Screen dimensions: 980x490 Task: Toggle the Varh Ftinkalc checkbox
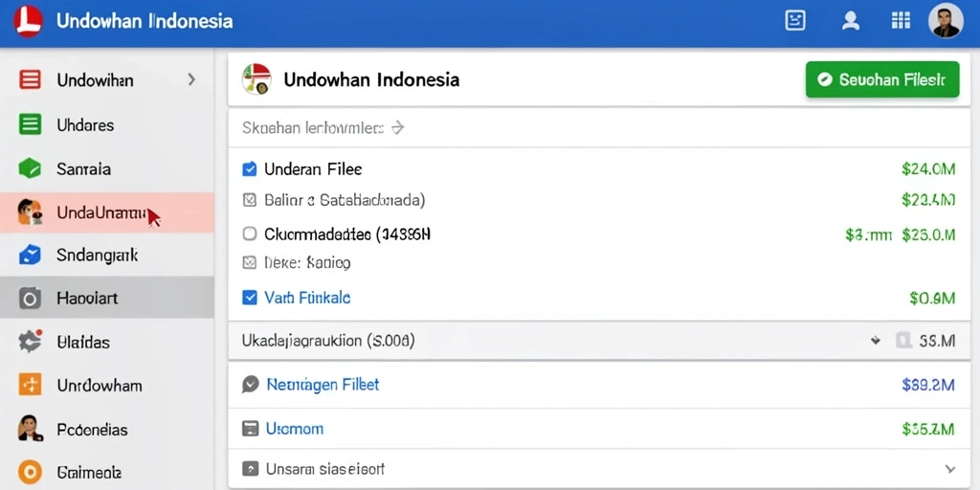(250, 298)
